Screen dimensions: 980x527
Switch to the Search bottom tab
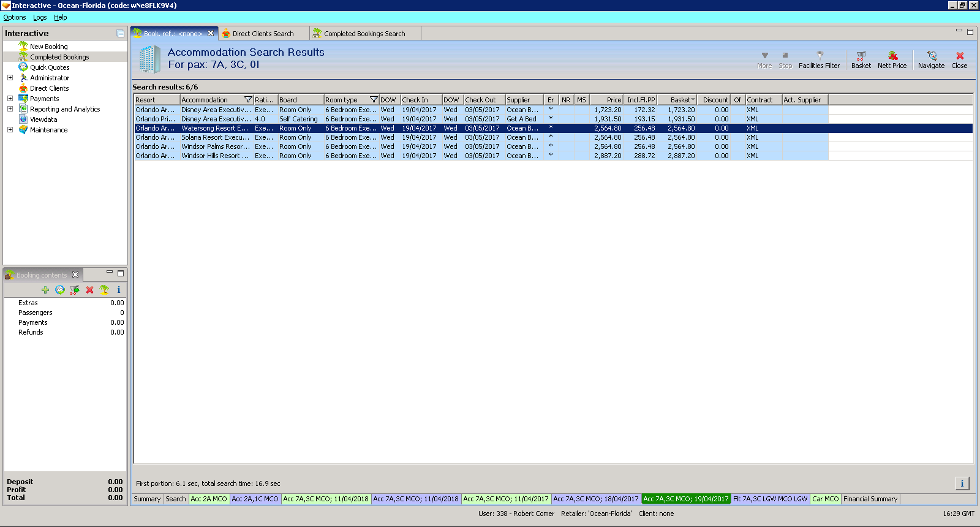tap(176, 499)
